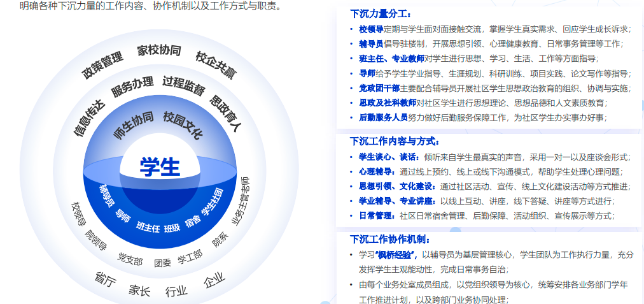
Task: Select the bold 后勤服务人员 term
Action: coord(383,117)
